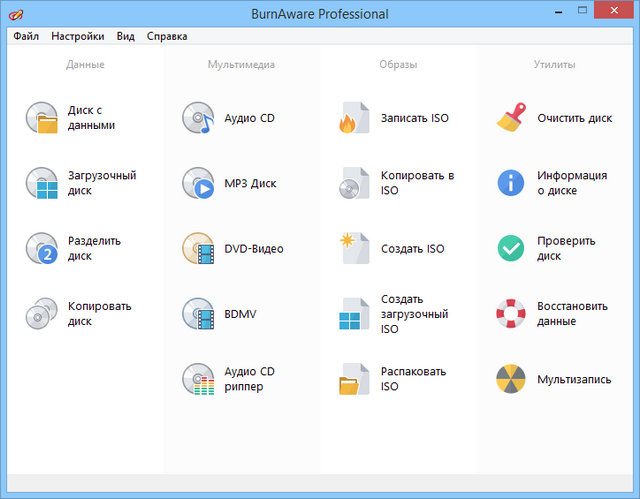The width and height of the screenshot is (640, 499).
Task: Open the Настройки menu
Action: pos(78,36)
